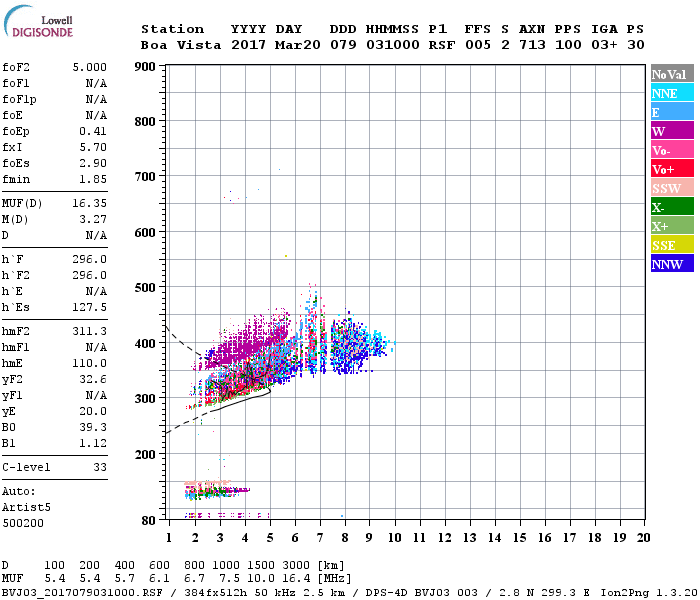
Task: Click the foF2 value 5.000
Action: coord(89,67)
